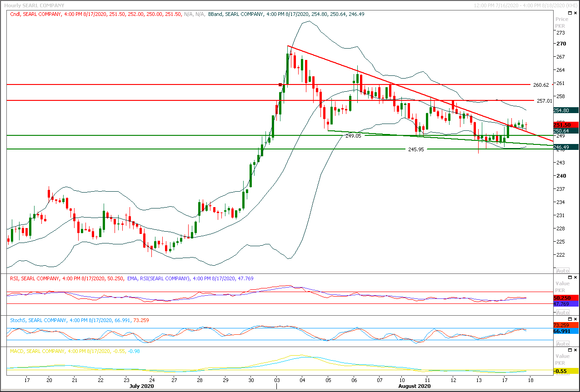This screenshot has height=392, width=580.
Task: Click the orange 73.259 StochS value tag
Action: [565, 325]
